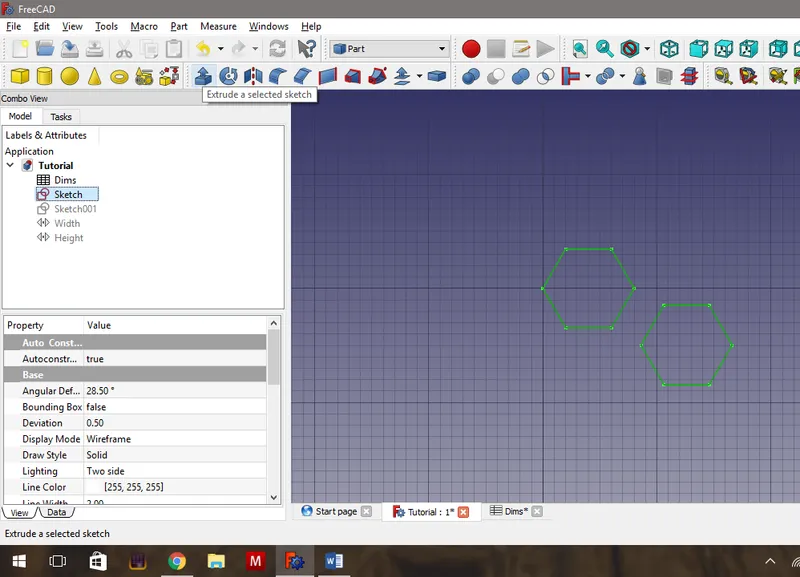Activate the Revolve tool

[x=226, y=75]
